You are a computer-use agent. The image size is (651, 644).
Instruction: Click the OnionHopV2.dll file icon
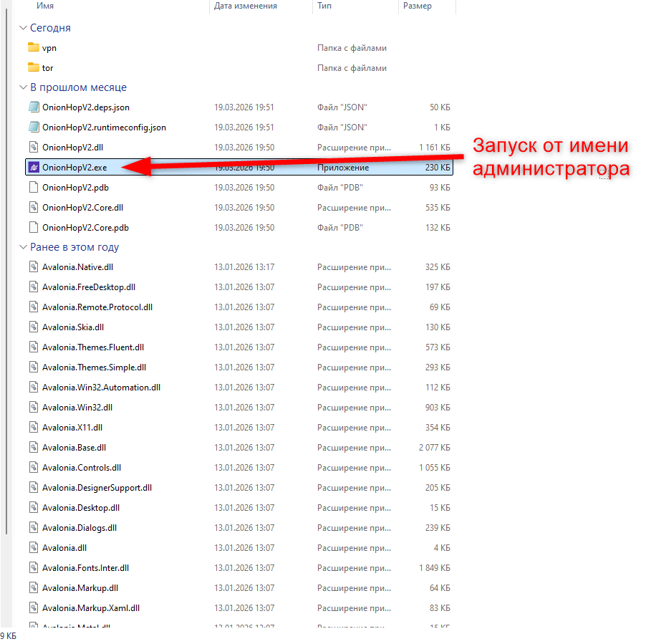click(x=34, y=148)
